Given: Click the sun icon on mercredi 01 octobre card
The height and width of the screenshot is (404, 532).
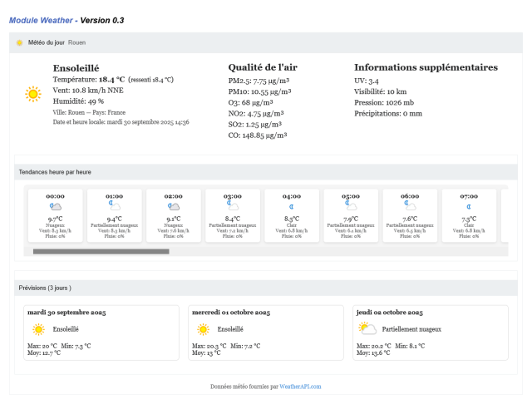Looking at the screenshot, I should click(203, 329).
